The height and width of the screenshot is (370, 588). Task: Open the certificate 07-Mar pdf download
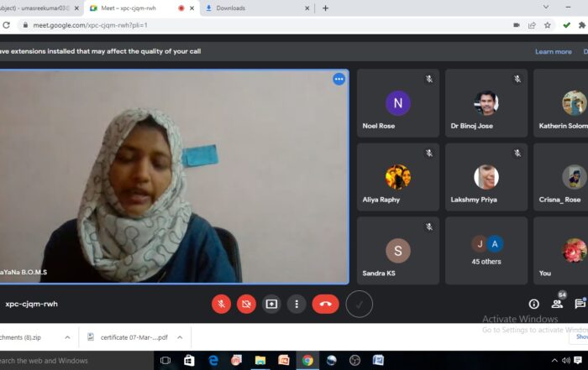pos(128,337)
